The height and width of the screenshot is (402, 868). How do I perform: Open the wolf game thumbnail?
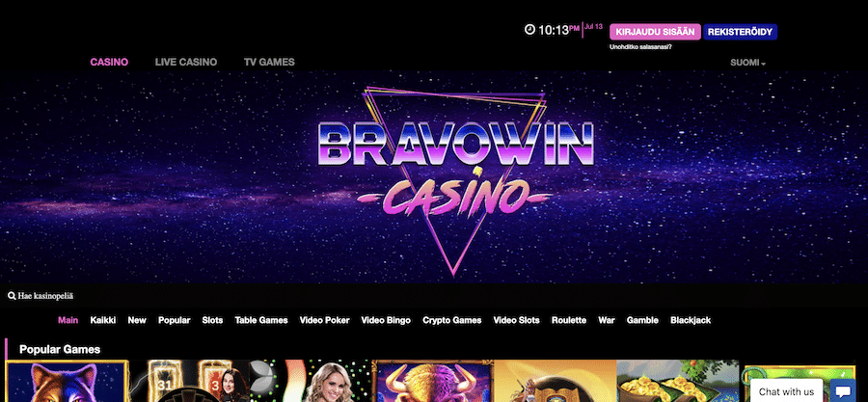pyautogui.click(x=67, y=381)
